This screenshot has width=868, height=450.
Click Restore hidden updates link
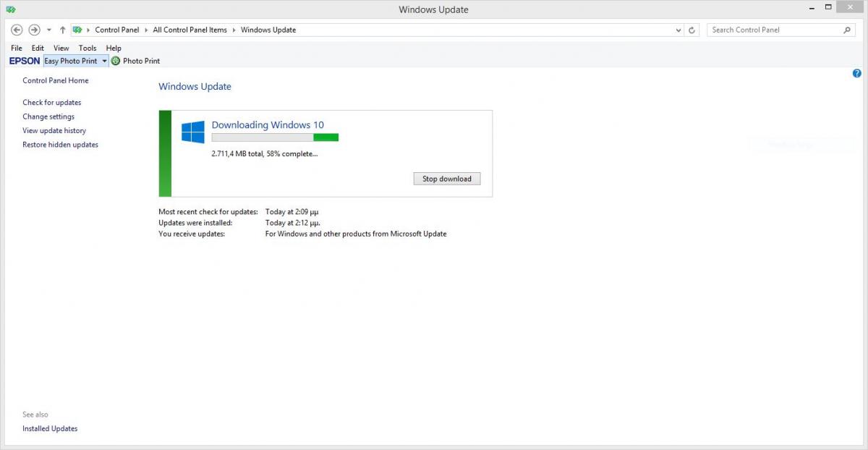click(60, 145)
